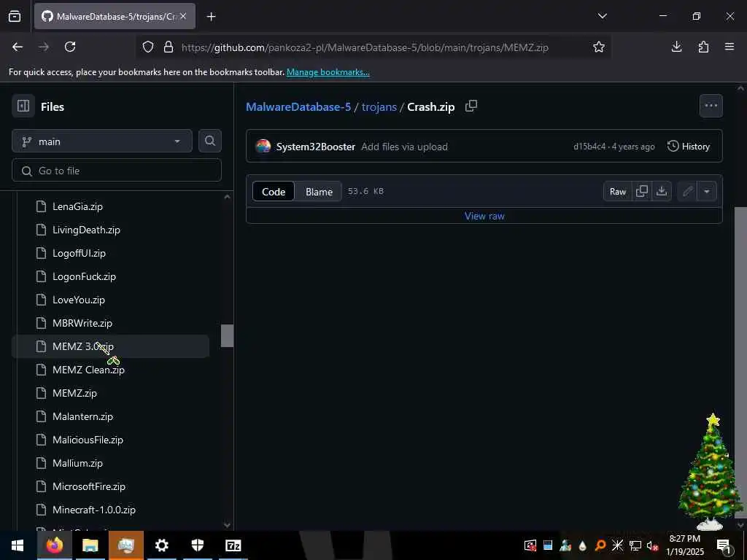Collapse the Files side panel

[x=23, y=106]
